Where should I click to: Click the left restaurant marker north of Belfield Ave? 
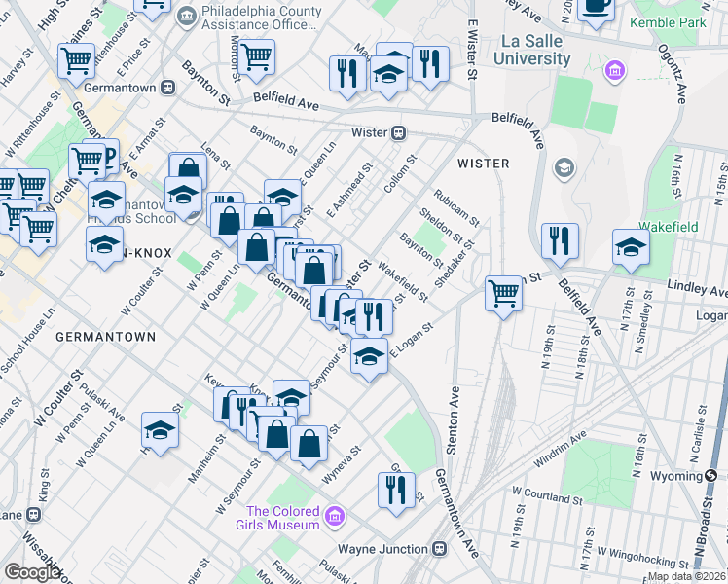(x=347, y=78)
